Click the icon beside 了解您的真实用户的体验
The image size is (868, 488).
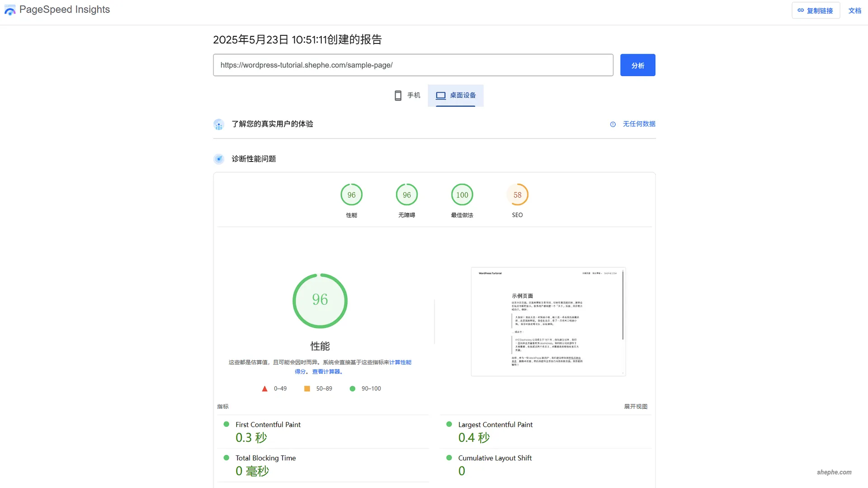tap(219, 124)
